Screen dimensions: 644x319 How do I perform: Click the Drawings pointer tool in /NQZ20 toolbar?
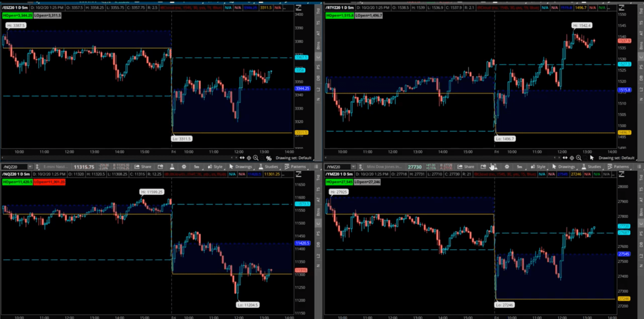pos(240,167)
